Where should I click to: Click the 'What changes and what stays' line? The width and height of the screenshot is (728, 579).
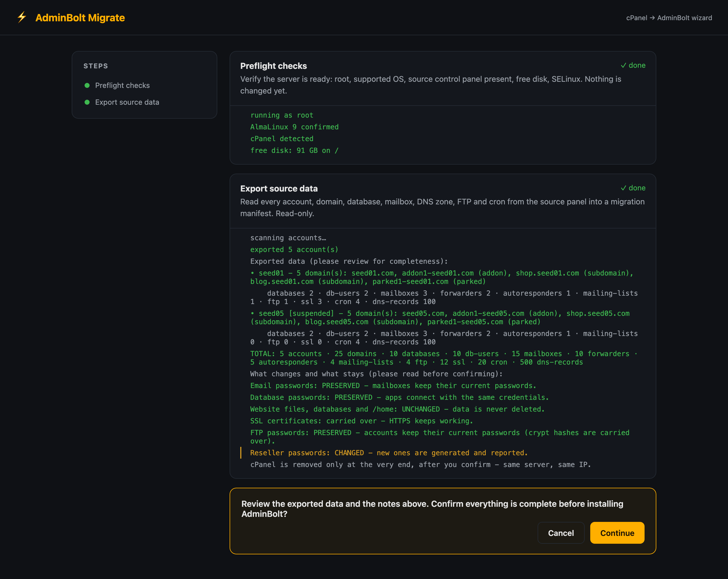tap(377, 374)
